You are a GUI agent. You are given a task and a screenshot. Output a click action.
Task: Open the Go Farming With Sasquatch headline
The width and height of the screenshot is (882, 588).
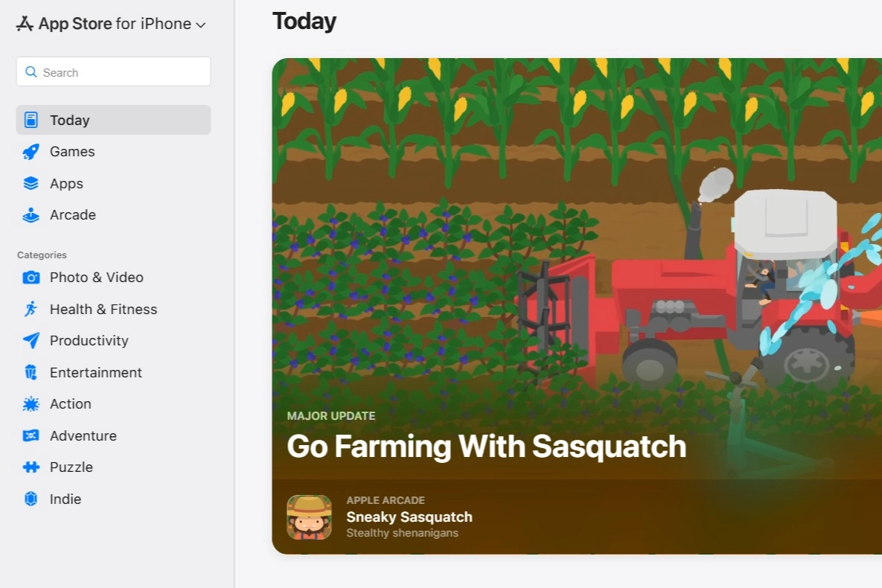486,447
